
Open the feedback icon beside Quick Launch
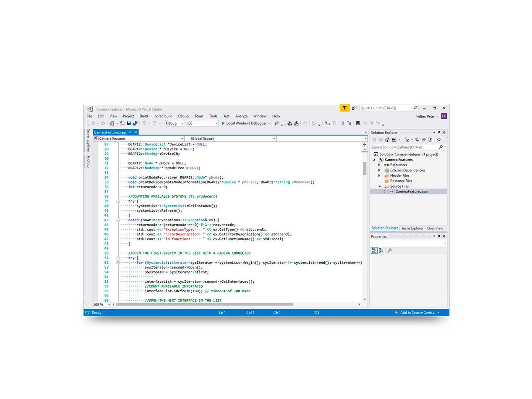354,108
